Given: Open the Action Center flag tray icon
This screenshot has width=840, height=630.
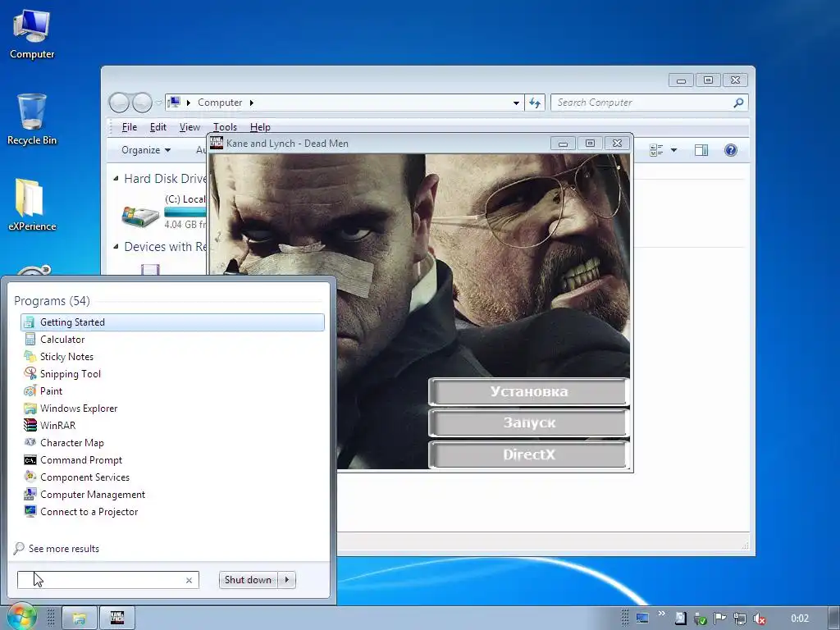Looking at the screenshot, I should (720, 619).
